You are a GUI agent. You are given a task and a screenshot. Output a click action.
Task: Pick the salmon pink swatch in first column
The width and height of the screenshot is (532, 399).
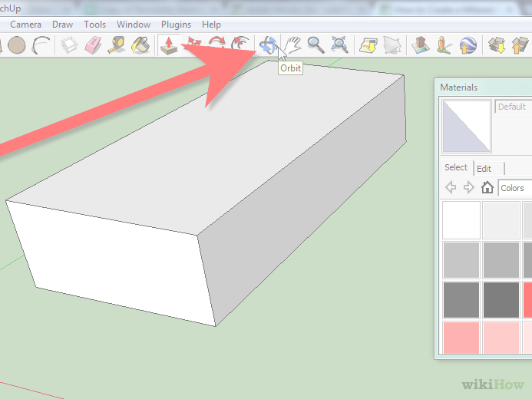461,338
